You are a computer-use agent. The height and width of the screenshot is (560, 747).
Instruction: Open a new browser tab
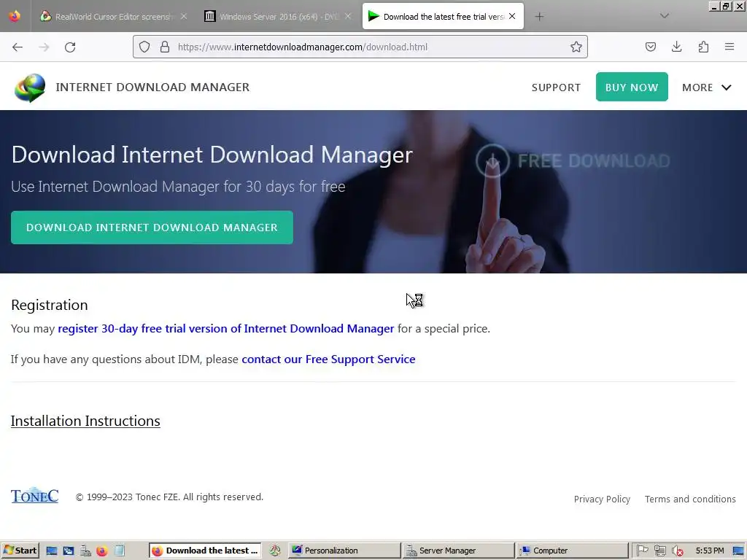tap(539, 17)
